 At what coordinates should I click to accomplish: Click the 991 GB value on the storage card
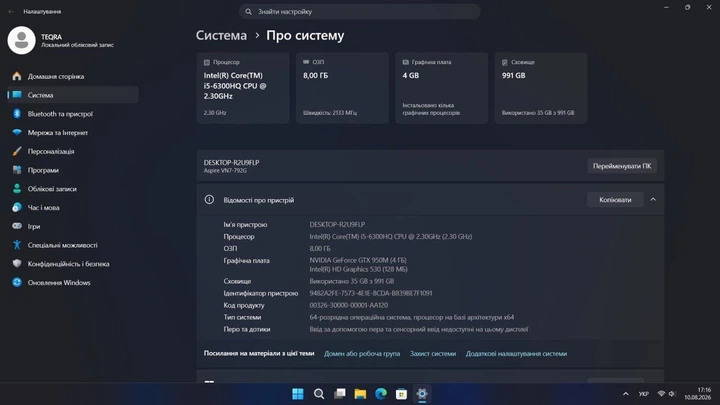(x=513, y=75)
